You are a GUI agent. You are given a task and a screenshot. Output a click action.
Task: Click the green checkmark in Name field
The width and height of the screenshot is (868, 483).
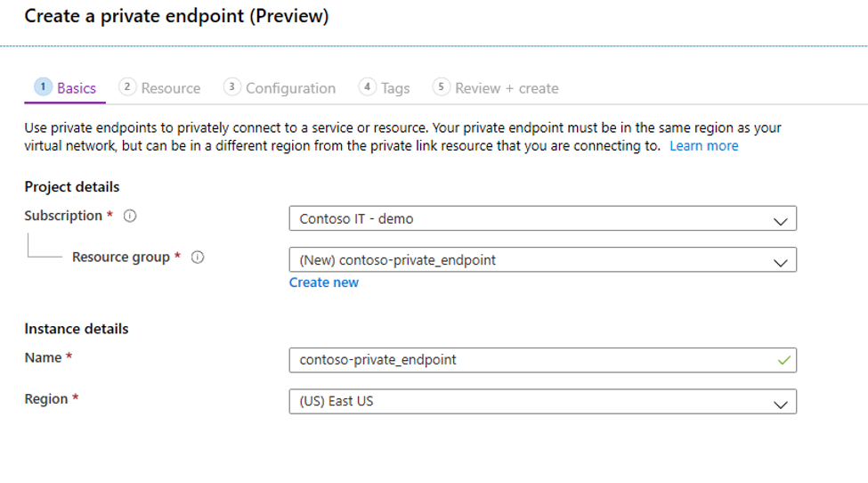(783, 360)
